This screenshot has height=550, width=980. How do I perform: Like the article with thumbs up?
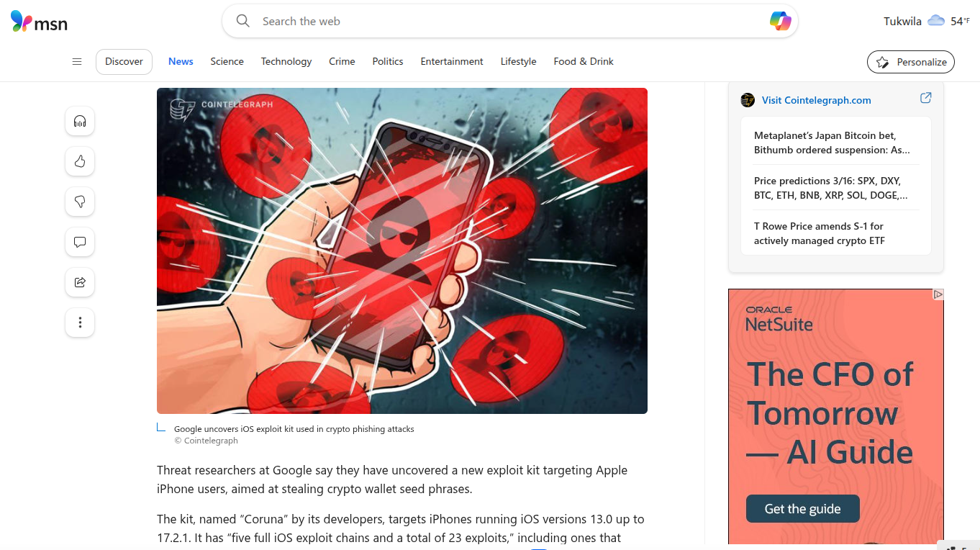[x=80, y=161]
